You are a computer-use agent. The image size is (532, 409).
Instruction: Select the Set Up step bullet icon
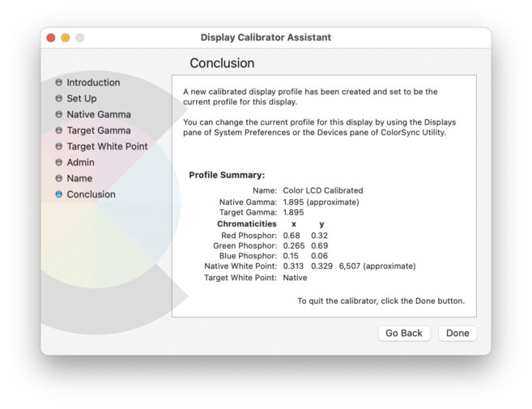59,99
